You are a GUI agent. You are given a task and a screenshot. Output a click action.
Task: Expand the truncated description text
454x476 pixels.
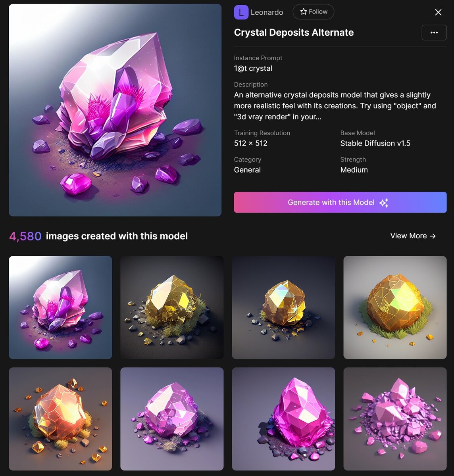(335, 106)
